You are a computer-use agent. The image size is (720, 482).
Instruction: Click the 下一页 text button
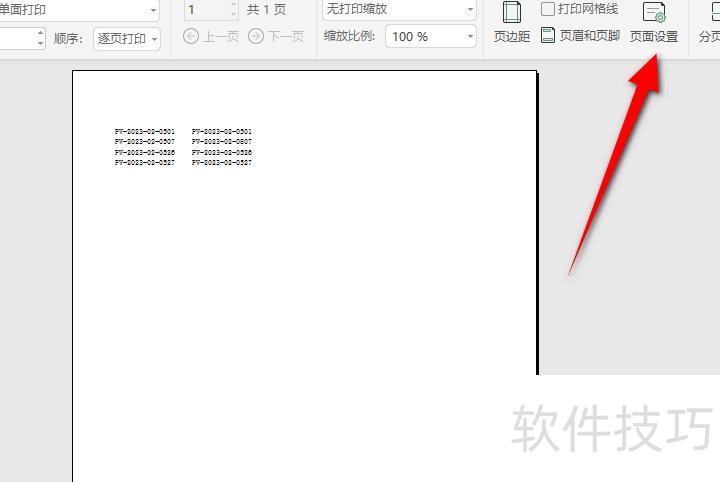coord(285,36)
